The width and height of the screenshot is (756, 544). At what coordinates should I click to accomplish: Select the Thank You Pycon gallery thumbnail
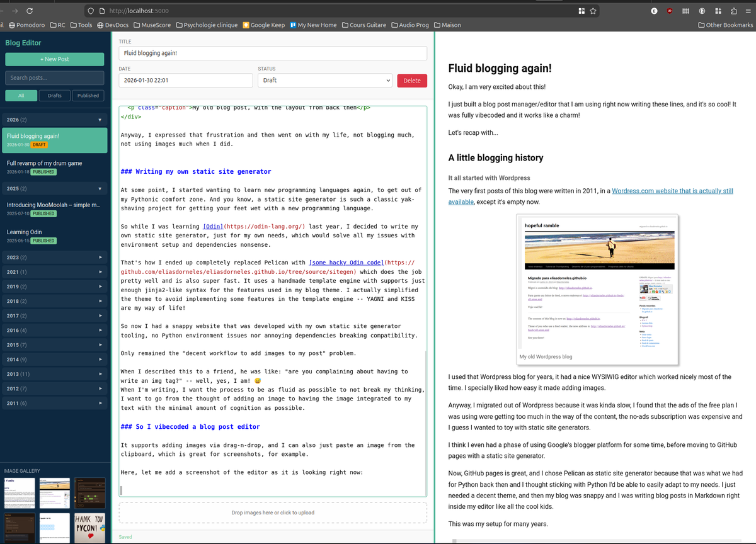(91, 528)
